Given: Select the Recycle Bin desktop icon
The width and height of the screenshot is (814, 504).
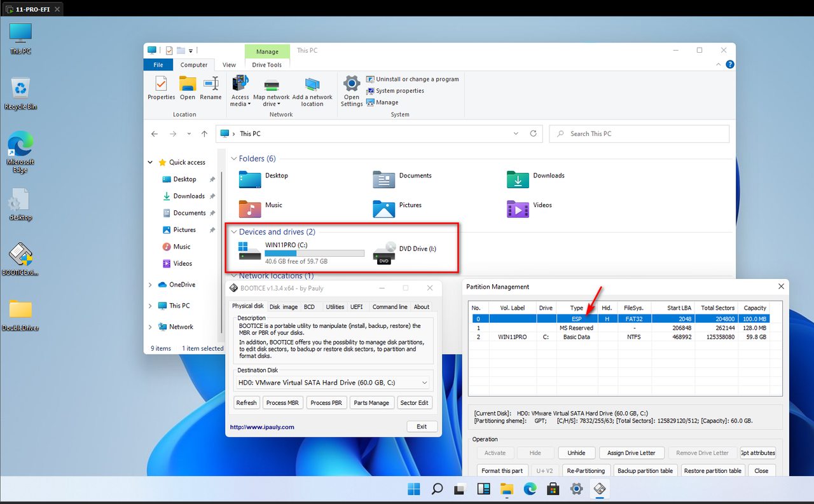Looking at the screenshot, I should [21, 93].
